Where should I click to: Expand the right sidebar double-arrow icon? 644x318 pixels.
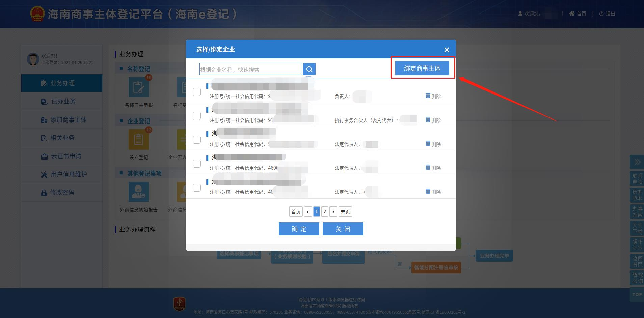(637, 162)
